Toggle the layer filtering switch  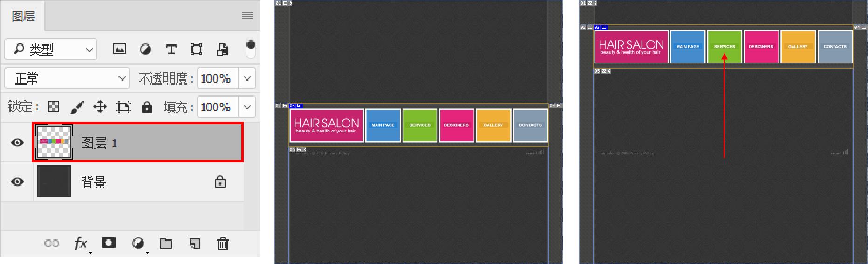click(251, 49)
